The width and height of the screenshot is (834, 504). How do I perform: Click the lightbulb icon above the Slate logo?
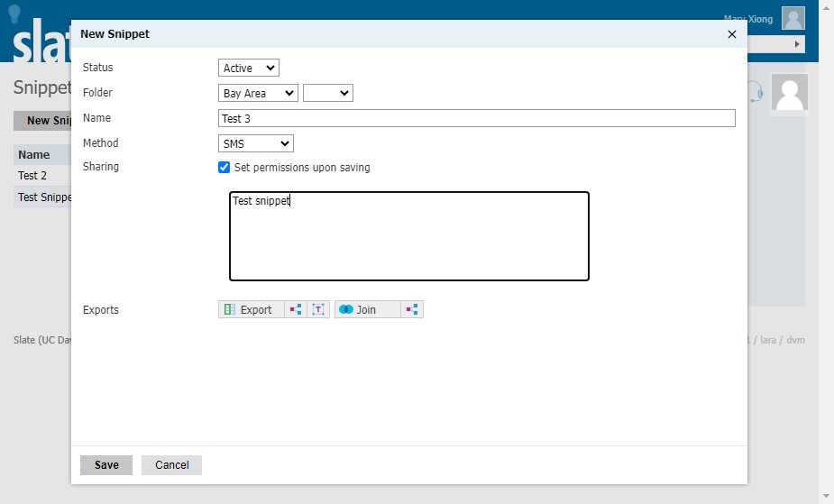[14, 14]
